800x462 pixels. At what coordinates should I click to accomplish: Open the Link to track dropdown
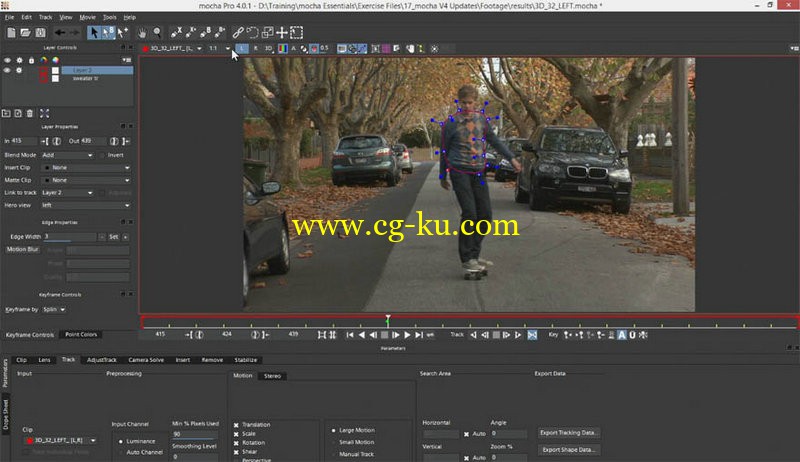coord(67,193)
